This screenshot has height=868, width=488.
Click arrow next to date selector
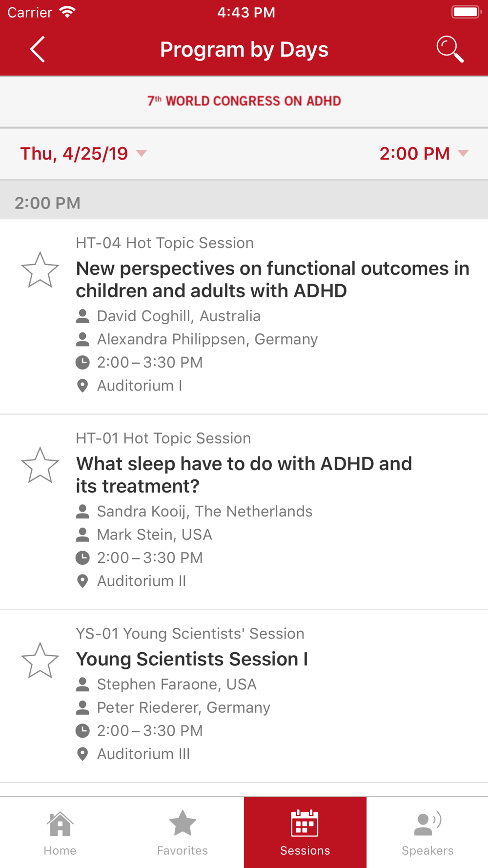[142, 153]
